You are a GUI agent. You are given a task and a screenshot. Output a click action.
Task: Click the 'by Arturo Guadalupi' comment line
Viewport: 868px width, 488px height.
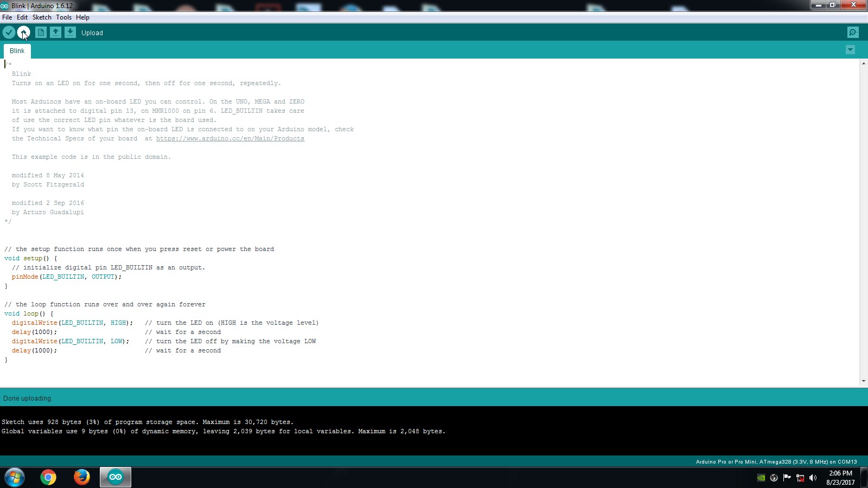click(48, 213)
